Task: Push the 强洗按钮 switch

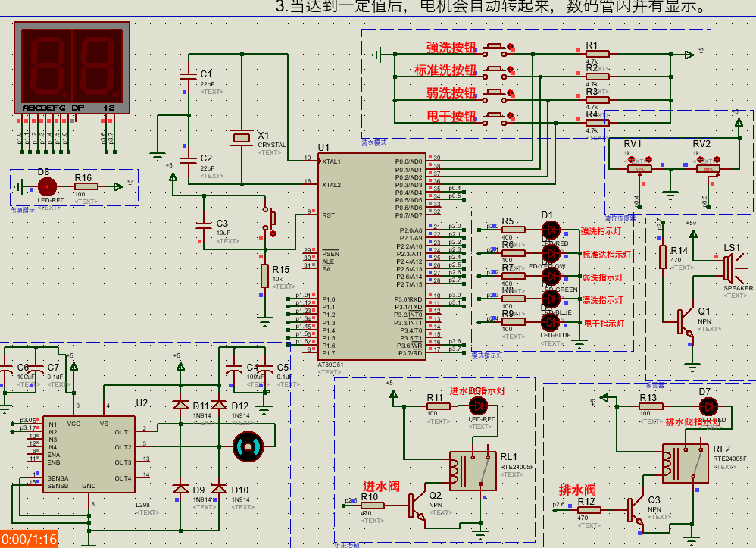Action: point(494,50)
